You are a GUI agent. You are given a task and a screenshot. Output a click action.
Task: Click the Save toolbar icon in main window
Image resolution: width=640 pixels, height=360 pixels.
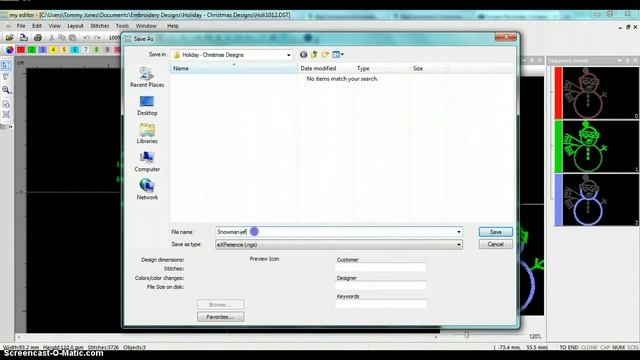click(x=24, y=38)
